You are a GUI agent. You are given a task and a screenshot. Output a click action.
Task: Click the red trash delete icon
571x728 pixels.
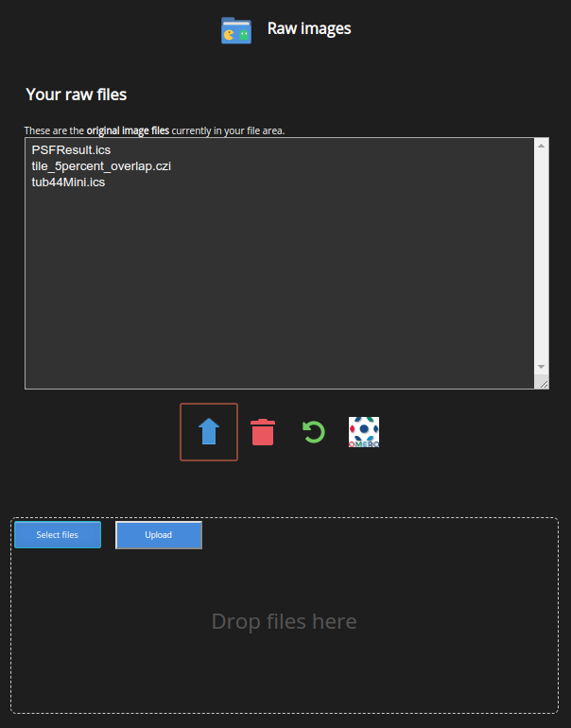[263, 432]
